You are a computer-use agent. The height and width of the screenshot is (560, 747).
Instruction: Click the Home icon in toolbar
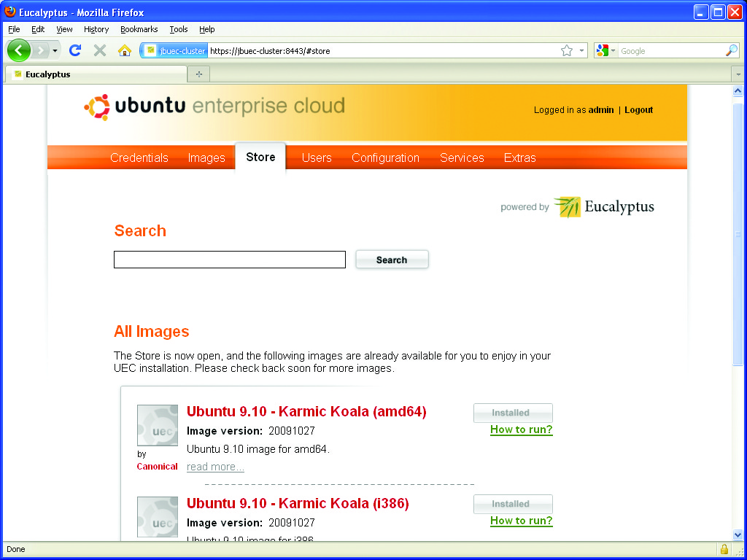(x=125, y=50)
